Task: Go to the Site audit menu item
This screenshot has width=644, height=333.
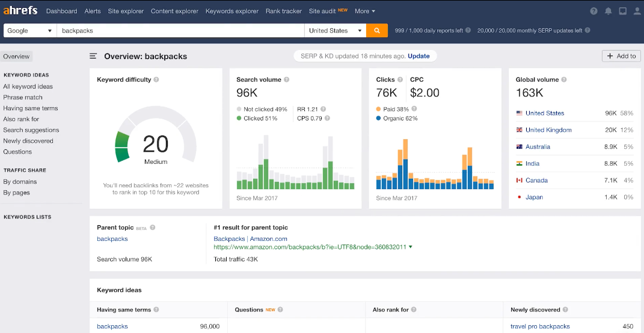Action: [322, 11]
